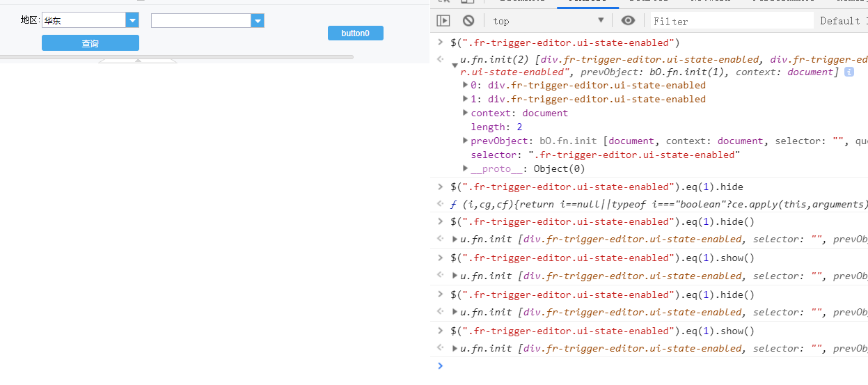Click the 'f (i,cg,cf){return' function output

[x=658, y=205]
